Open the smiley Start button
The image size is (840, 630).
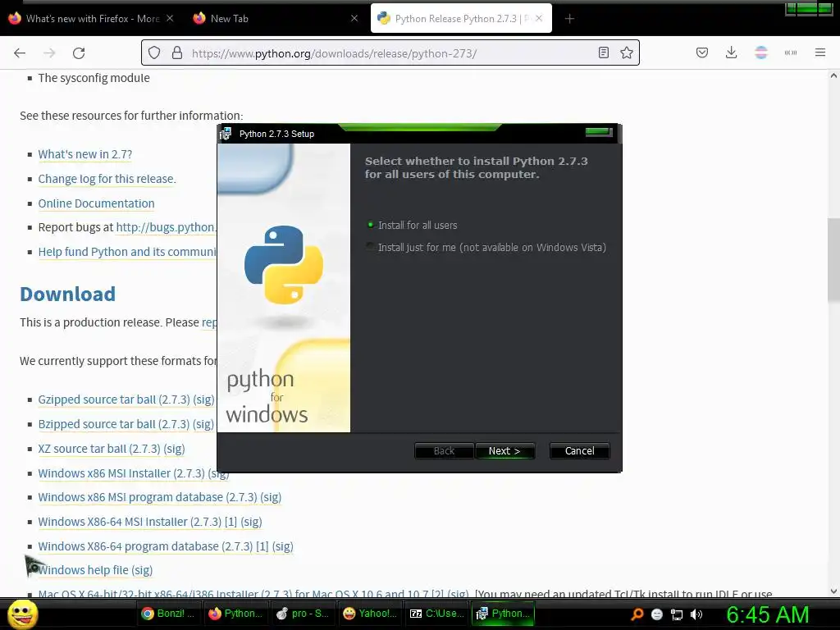[x=22, y=614]
